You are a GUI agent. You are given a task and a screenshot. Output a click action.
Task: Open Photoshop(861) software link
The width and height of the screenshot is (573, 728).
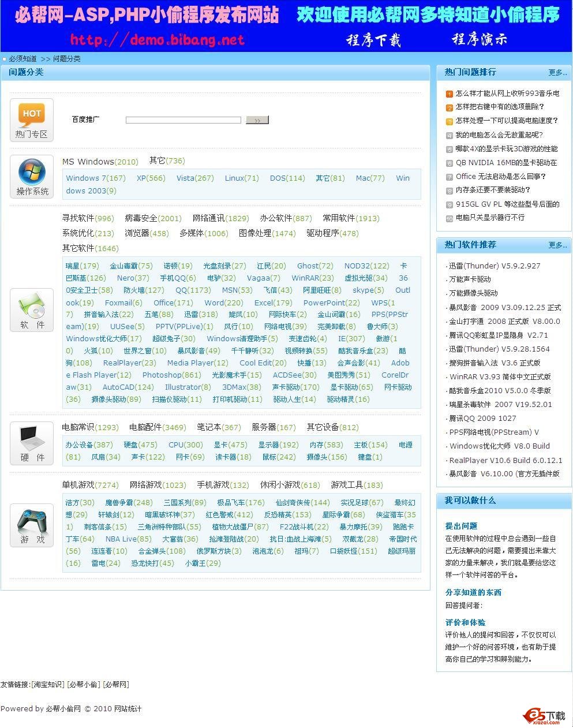pos(172,375)
